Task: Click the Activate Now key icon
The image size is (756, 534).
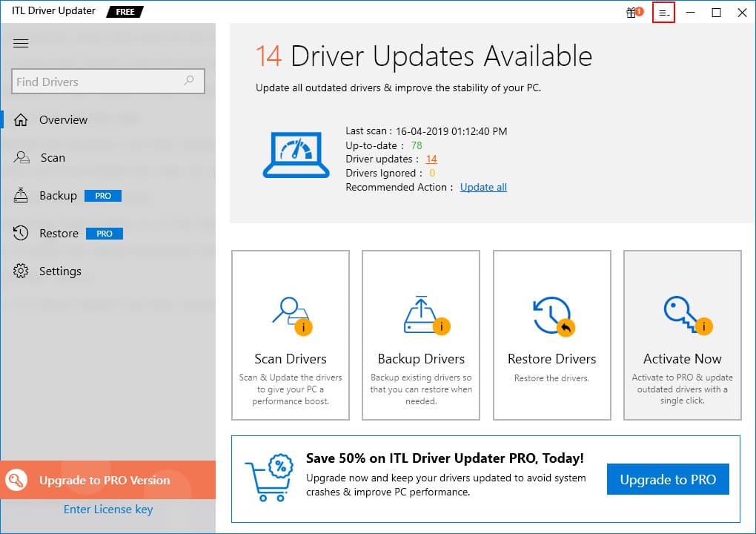Action: 688,315
